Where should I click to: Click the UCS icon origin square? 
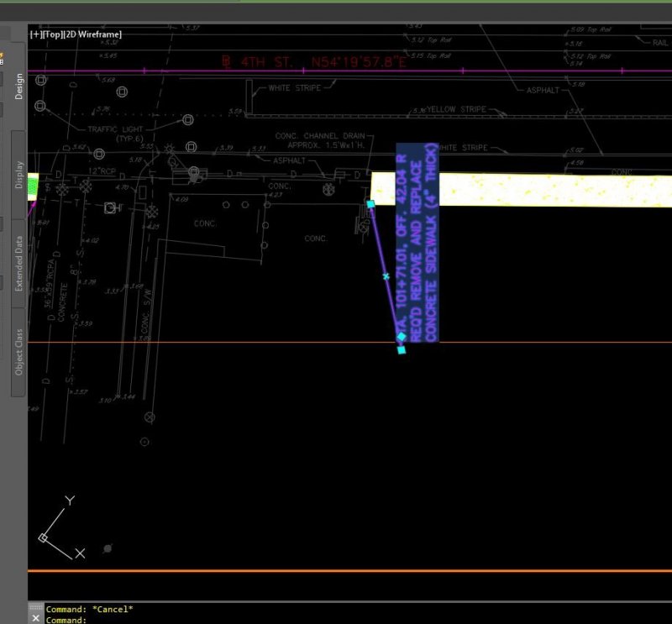43,537
